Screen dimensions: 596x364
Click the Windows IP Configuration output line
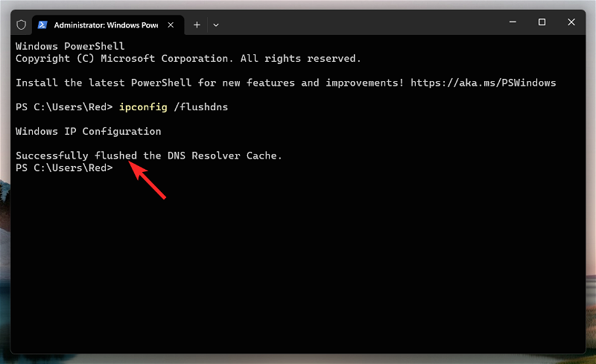88,132
